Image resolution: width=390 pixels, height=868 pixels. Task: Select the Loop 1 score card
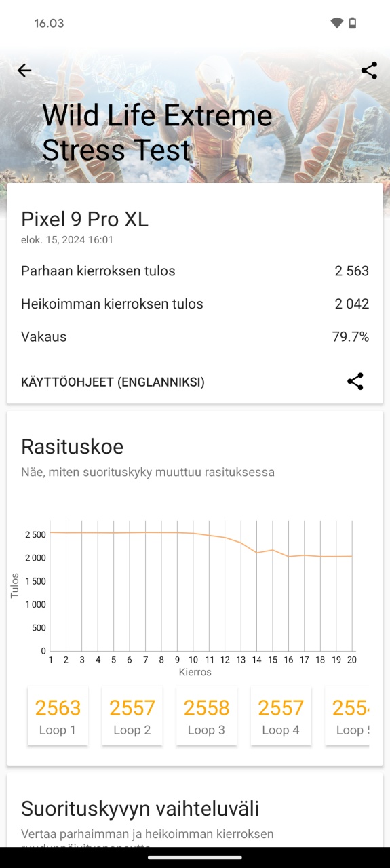pos(58,715)
